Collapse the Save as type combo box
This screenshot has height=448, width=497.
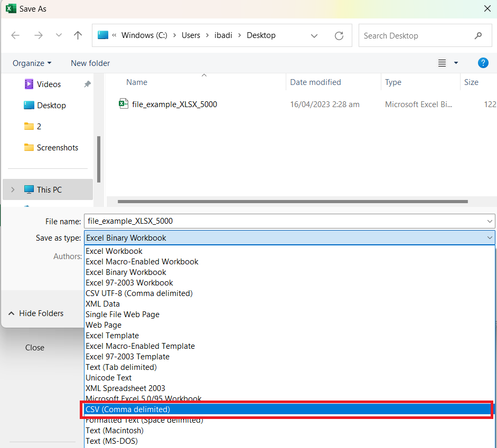490,238
